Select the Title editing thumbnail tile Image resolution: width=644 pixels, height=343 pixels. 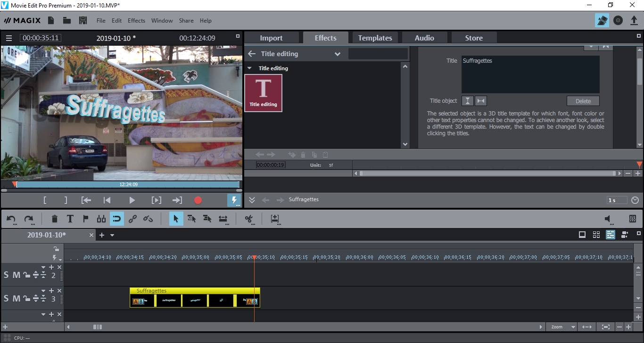(263, 93)
